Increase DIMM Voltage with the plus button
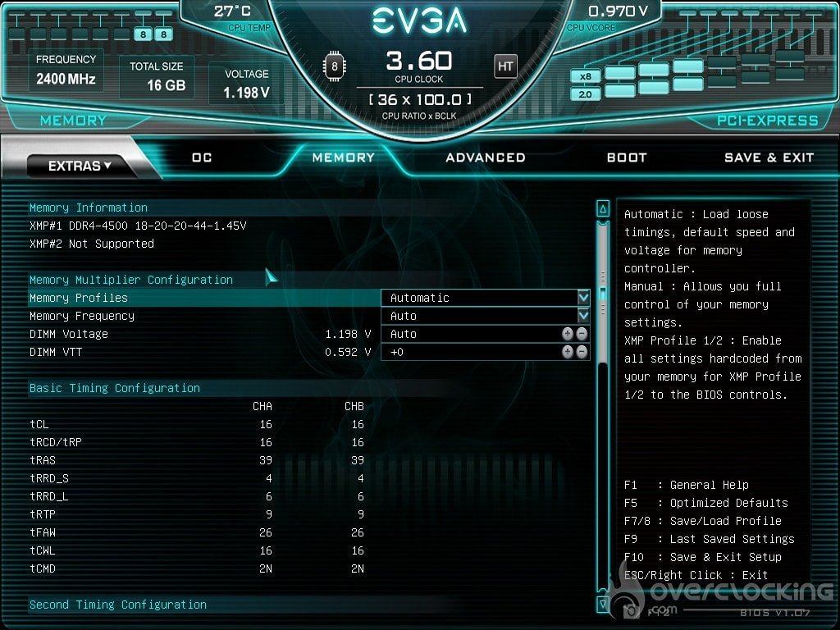Screen dimensions: 840x630 click(x=568, y=334)
